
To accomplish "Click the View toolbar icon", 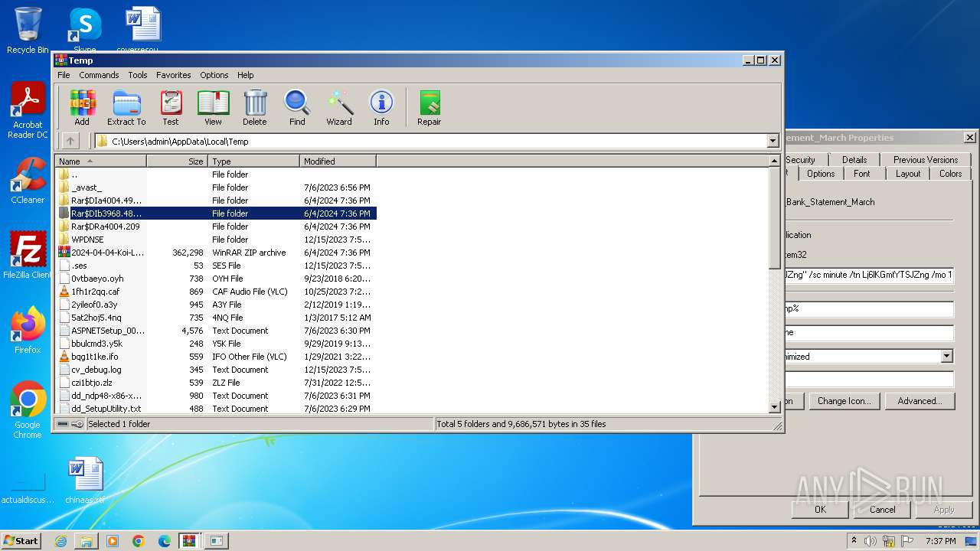I will tap(213, 108).
